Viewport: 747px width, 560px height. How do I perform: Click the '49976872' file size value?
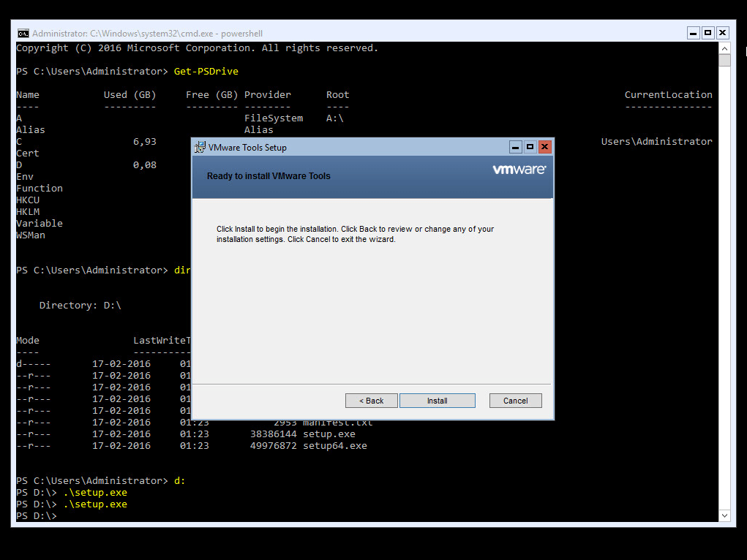pos(274,446)
